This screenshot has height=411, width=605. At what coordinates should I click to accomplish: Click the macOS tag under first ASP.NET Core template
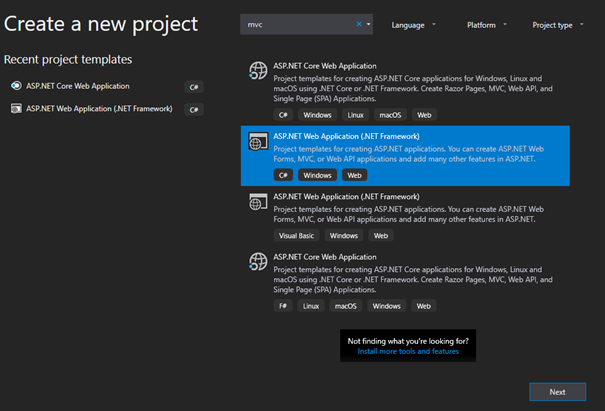[390, 115]
